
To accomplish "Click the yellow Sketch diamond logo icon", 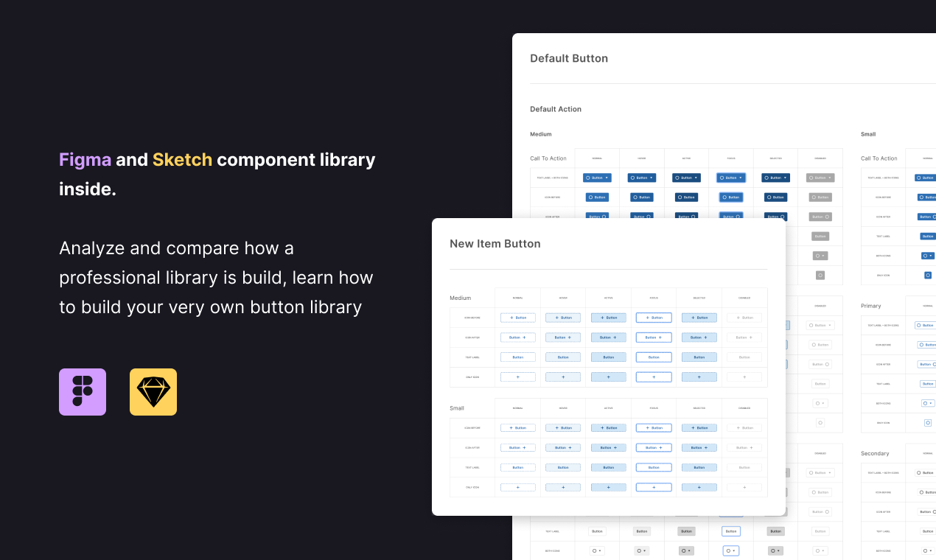I will point(153,392).
